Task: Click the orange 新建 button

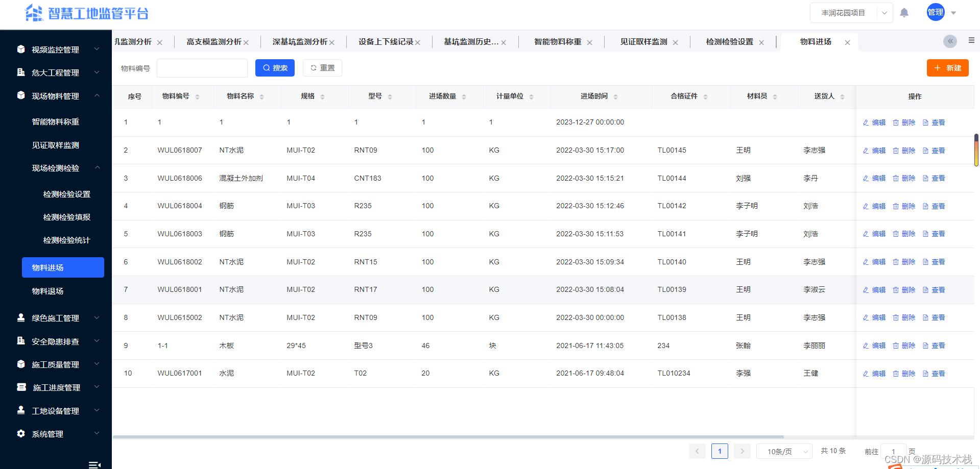Action: click(947, 68)
